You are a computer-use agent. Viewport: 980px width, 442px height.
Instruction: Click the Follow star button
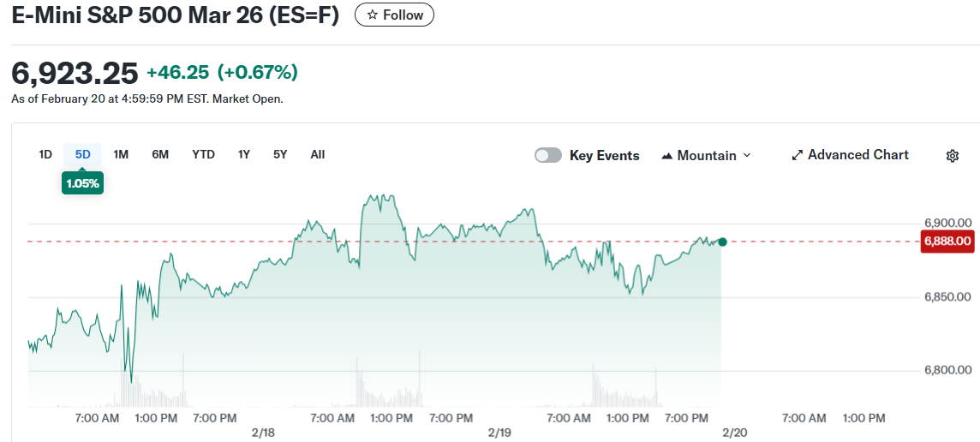(394, 15)
